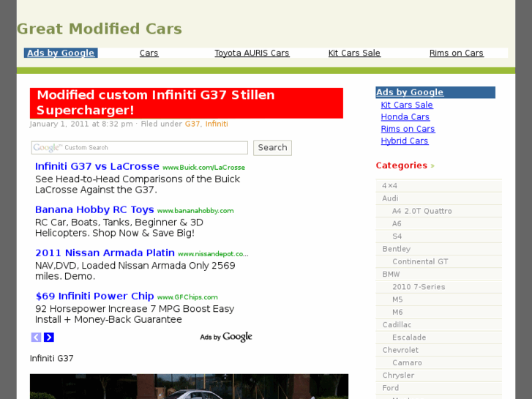Image resolution: width=532 pixels, height=399 pixels.
Task: Open the $69 Infiniti Power Chip ad
Action: (x=94, y=296)
